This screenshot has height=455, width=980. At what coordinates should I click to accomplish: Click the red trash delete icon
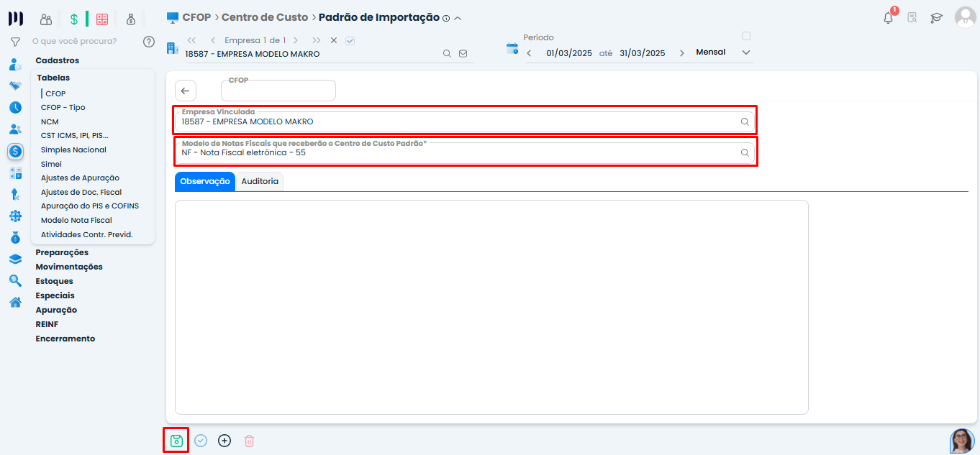tap(249, 441)
